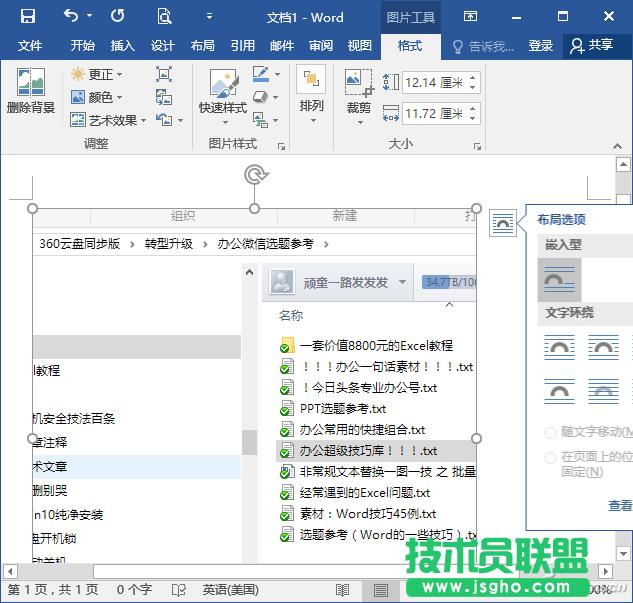
Task: Open the Artistic Effects (艺术效果) dropdown
Action: [108, 120]
